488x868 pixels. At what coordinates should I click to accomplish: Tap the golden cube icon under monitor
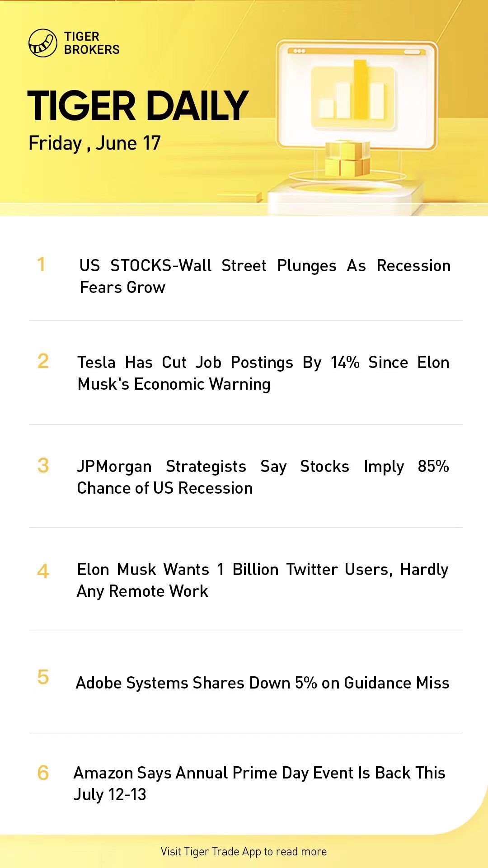coord(347,159)
